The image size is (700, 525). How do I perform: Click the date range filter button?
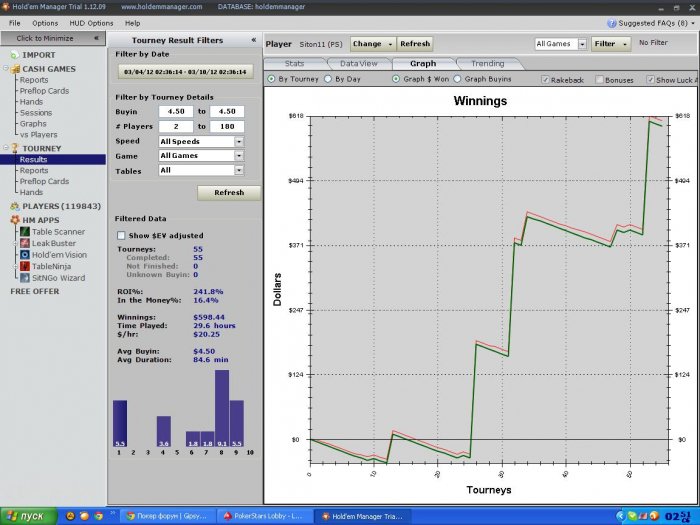point(184,72)
